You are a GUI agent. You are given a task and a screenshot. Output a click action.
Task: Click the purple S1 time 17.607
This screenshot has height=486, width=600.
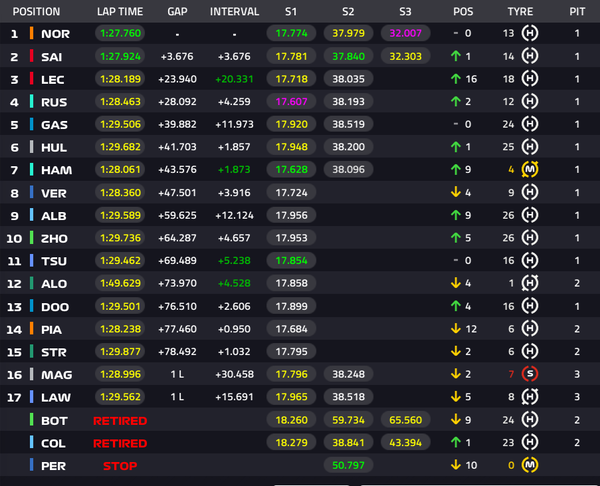point(291,101)
